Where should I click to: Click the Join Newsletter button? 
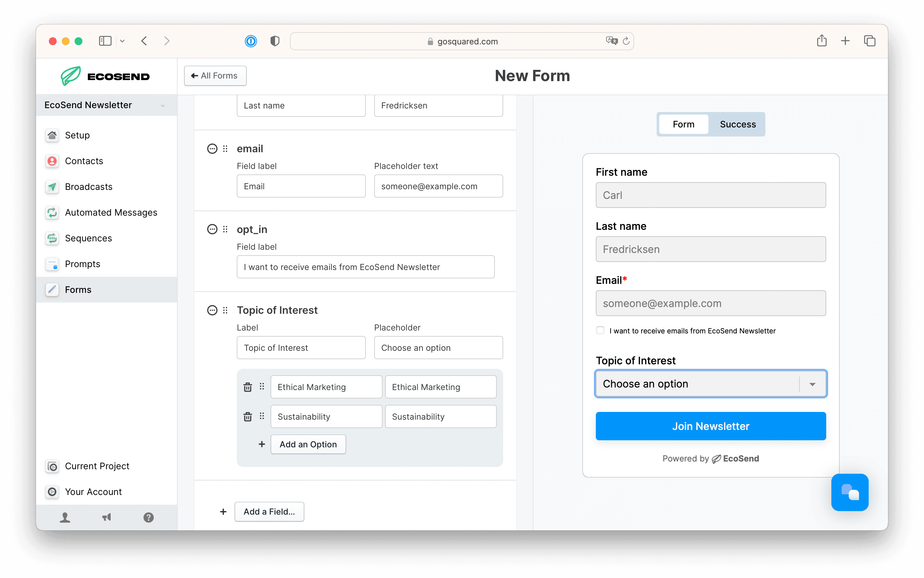(x=710, y=426)
